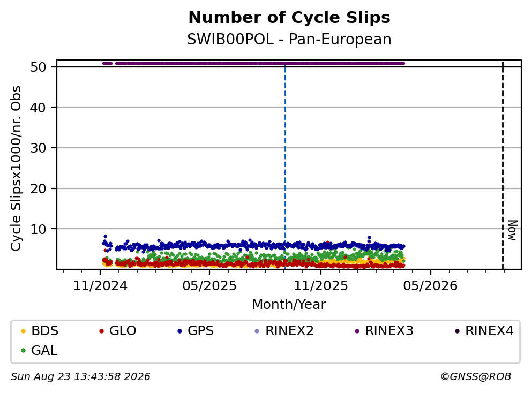Click the BDS legend label
Viewport: 532px width, 393px height.
pos(45,330)
